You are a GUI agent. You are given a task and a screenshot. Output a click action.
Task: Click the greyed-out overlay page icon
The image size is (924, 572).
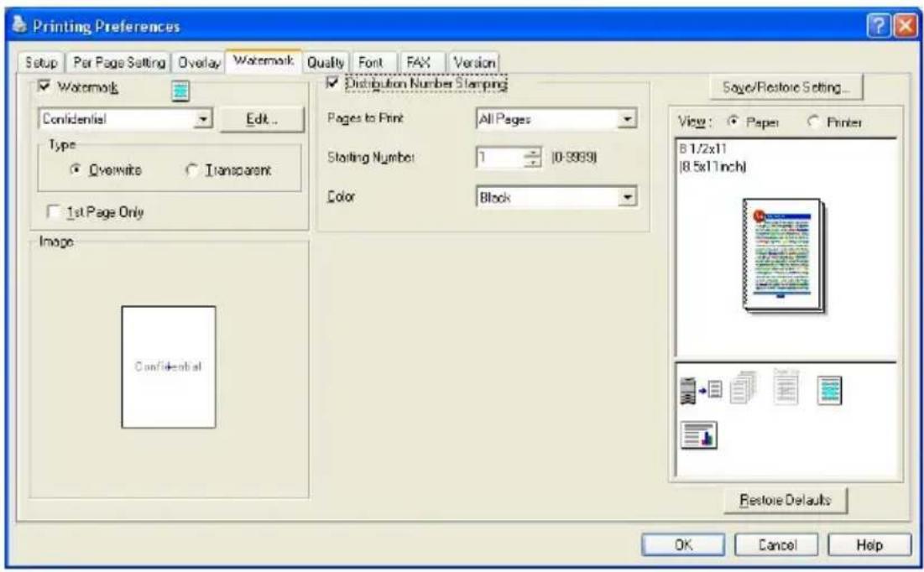(x=786, y=387)
